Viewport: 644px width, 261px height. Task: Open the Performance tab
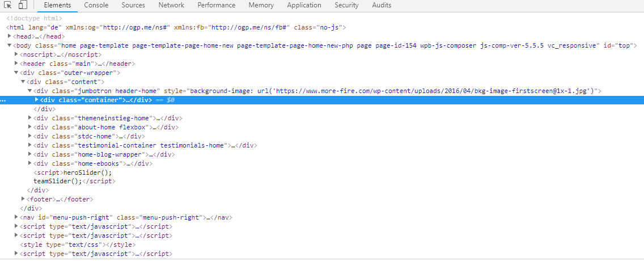(217, 5)
